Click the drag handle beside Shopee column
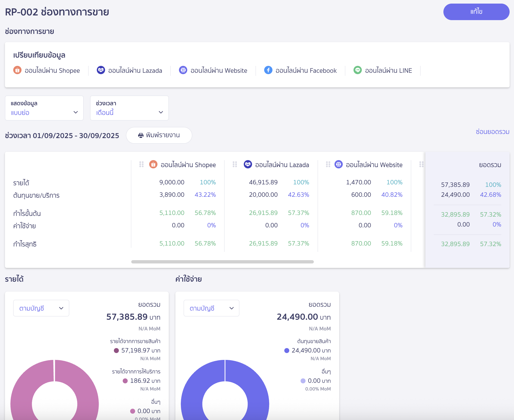The width and height of the screenshot is (514, 420). (x=141, y=165)
